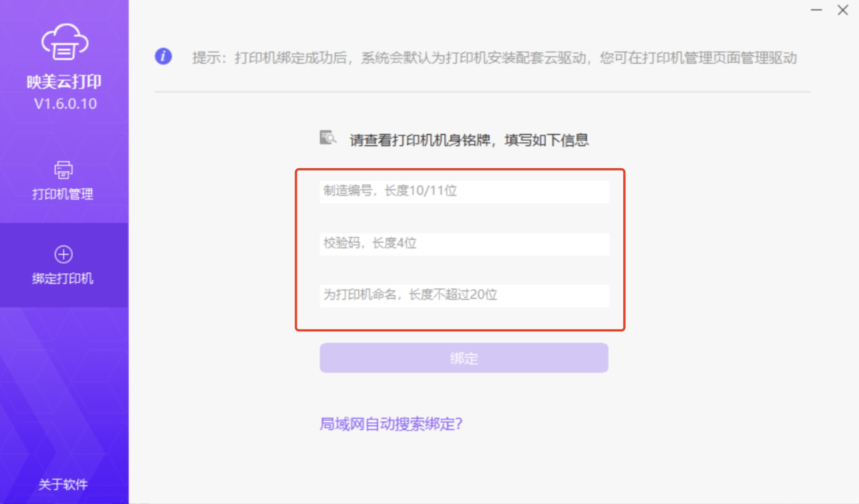The image size is (859, 504).
Task: Click the nameplate magnifier icon
Action: tap(326, 139)
